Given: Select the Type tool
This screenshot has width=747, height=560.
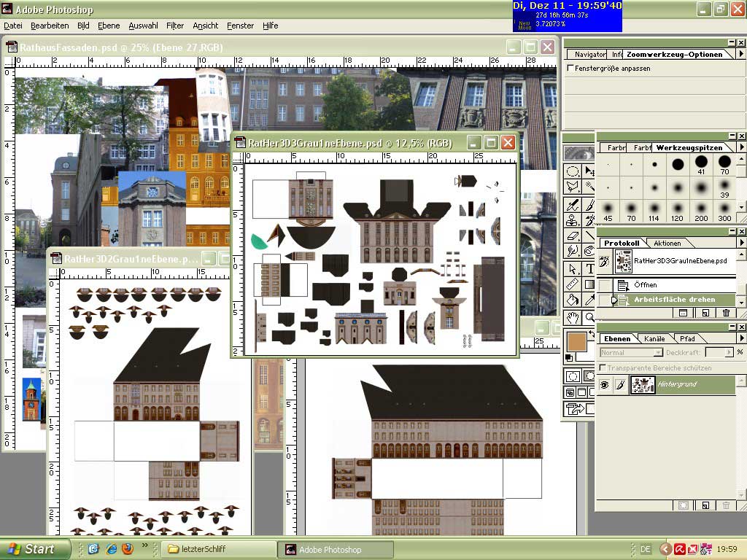Looking at the screenshot, I should [x=589, y=269].
